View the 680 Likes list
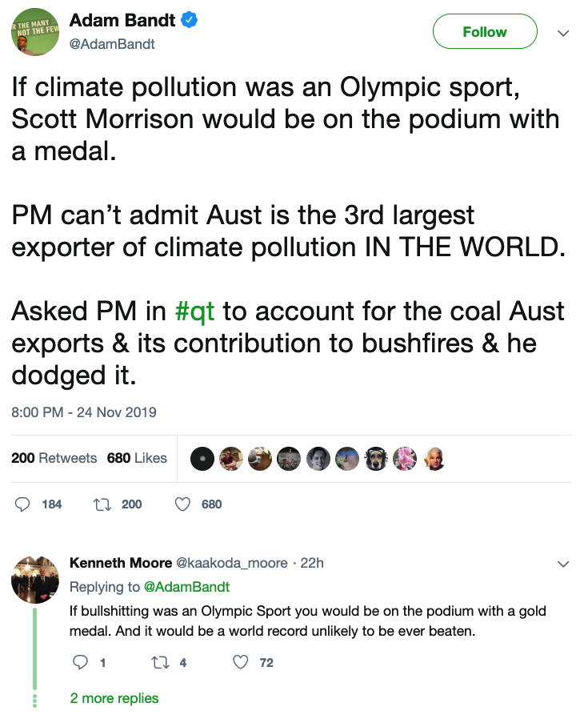 pyautogui.click(x=137, y=458)
